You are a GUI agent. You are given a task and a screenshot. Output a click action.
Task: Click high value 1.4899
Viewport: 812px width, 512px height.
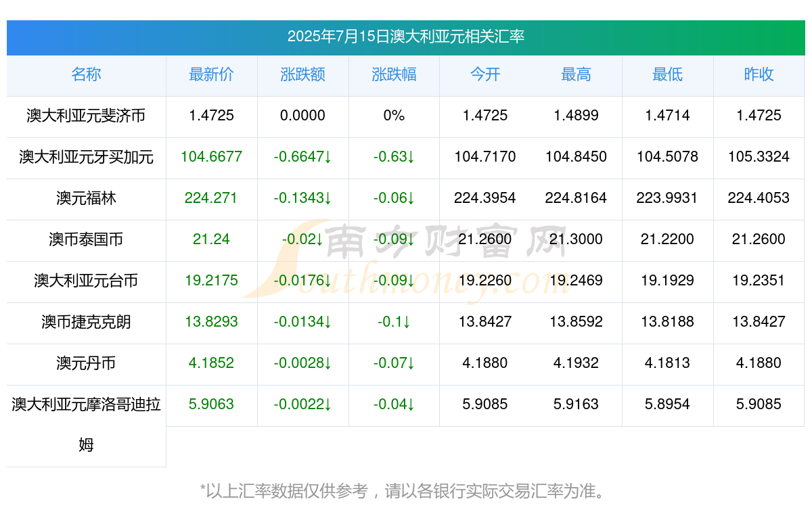coord(576,116)
